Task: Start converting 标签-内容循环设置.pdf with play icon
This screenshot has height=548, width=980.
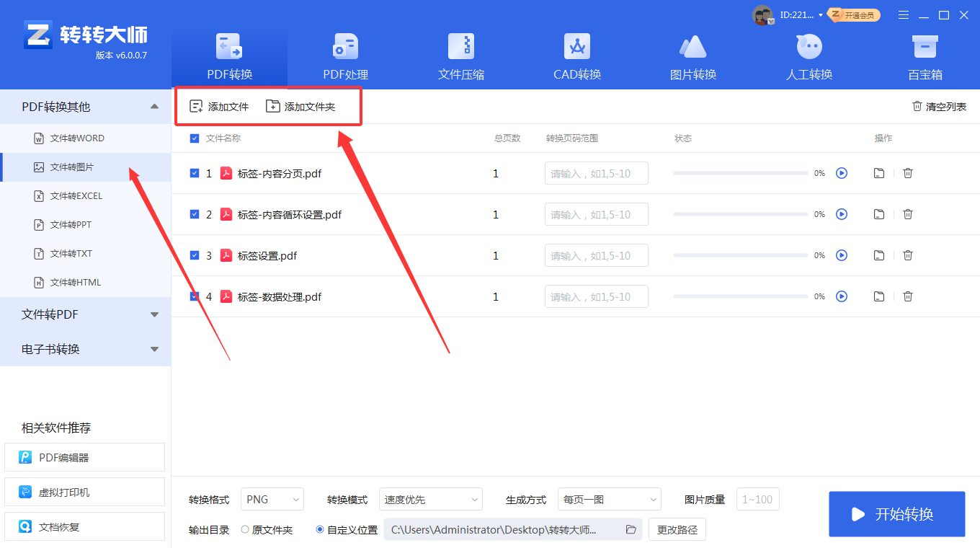Action: click(842, 214)
